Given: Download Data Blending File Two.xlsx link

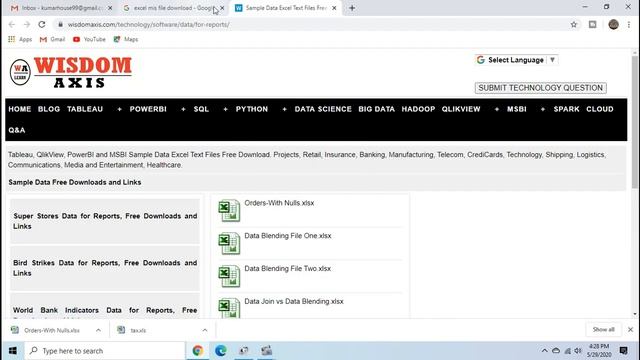Looking at the screenshot, I should pyautogui.click(x=287, y=269).
